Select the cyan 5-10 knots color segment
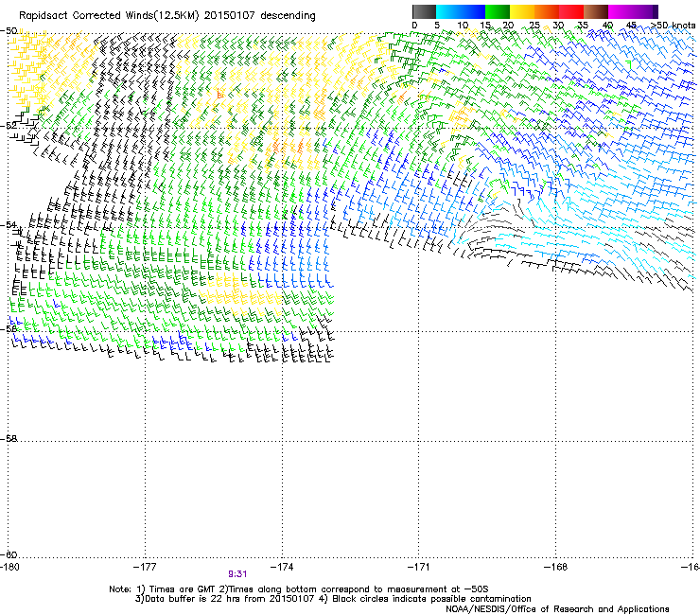The image size is (700, 615). coord(448,11)
